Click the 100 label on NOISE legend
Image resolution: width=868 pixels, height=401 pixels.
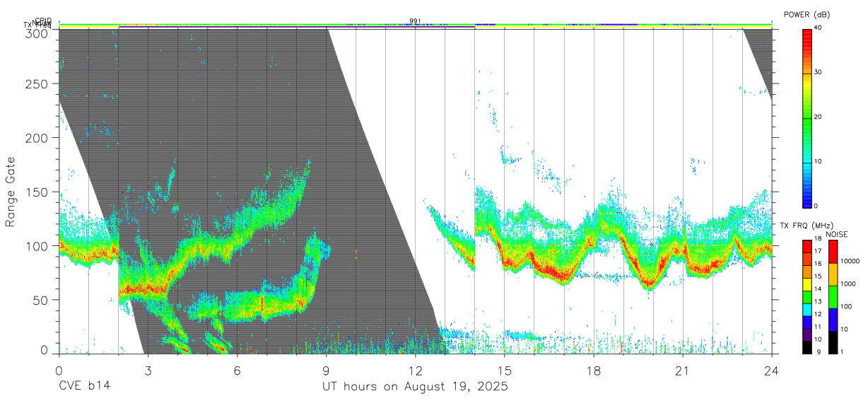click(x=845, y=307)
